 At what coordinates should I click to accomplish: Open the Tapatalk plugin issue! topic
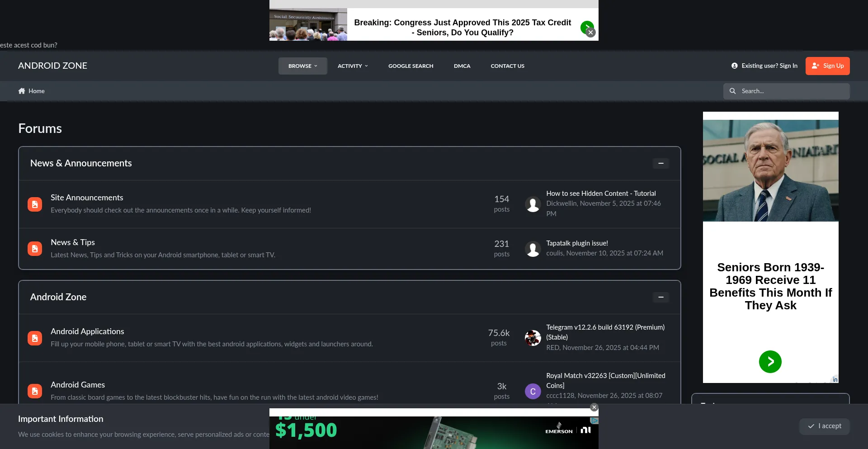[x=577, y=243]
